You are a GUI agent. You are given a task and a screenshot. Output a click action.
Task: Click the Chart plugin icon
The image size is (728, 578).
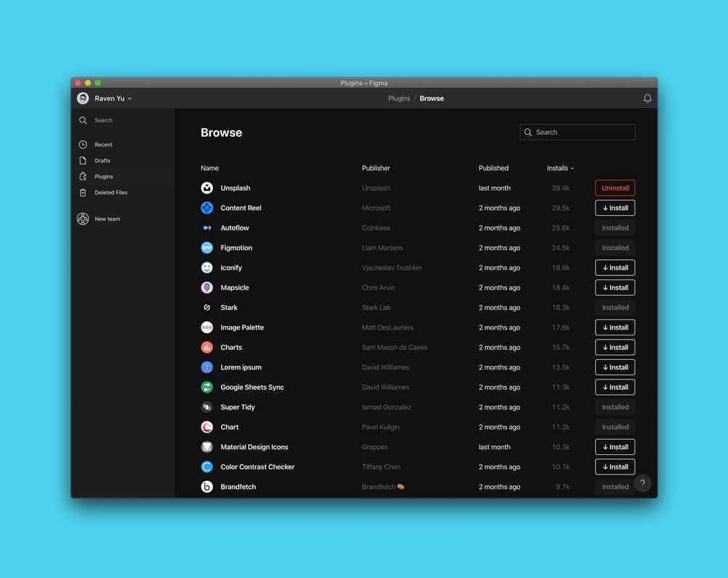tap(207, 427)
